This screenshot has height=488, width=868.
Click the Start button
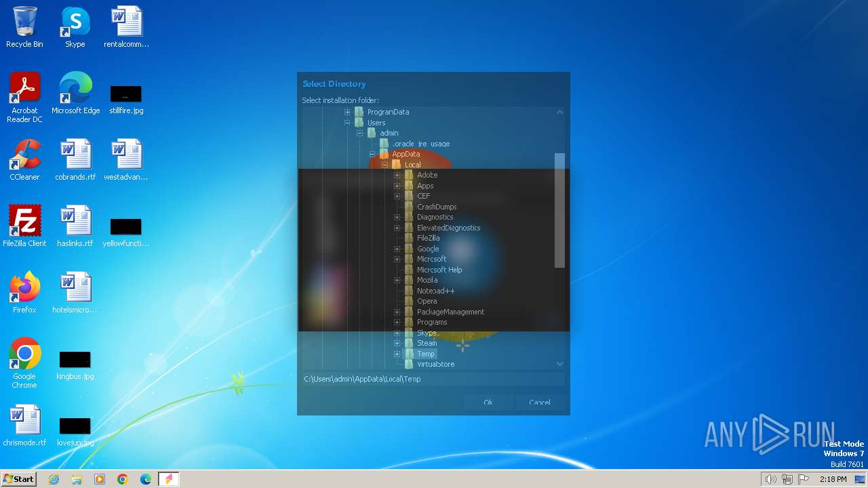pyautogui.click(x=18, y=479)
